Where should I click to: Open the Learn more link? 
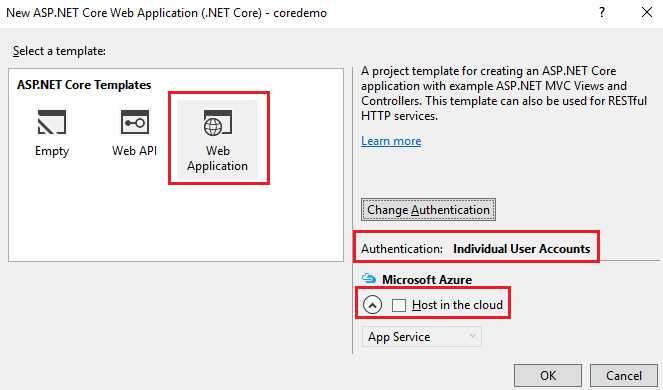[x=391, y=141]
